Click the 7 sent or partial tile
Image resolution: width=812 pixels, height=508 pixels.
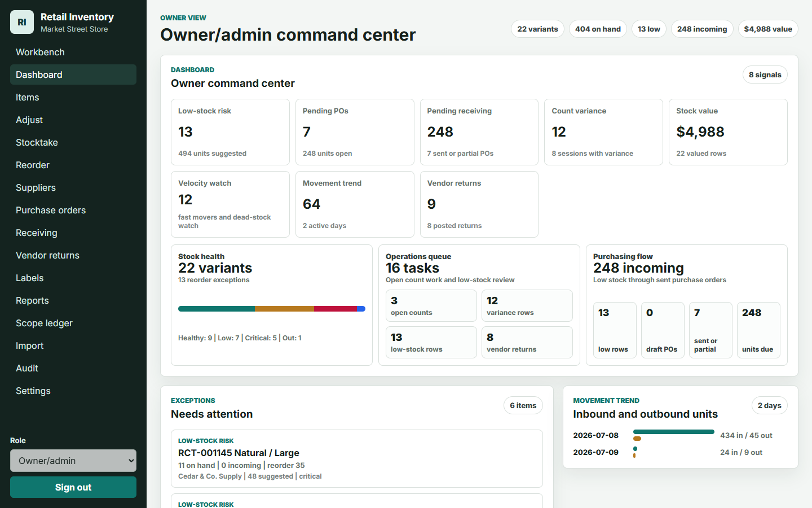click(x=710, y=330)
